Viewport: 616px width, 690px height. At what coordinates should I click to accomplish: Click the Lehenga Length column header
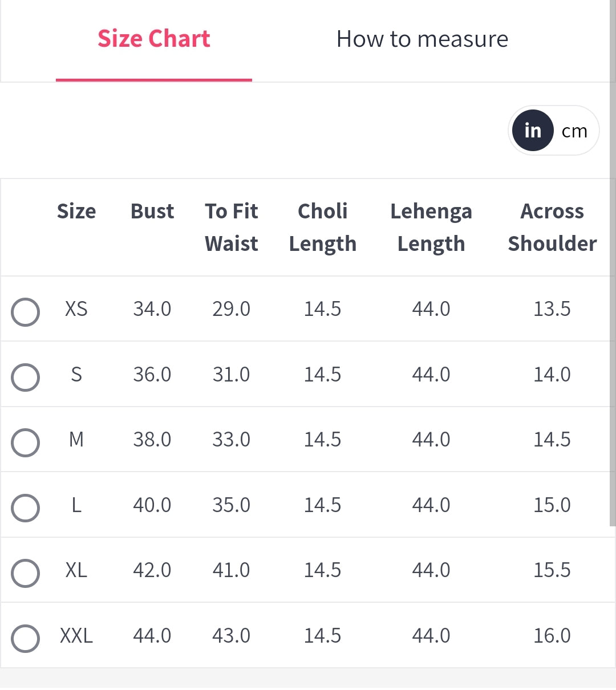(431, 228)
